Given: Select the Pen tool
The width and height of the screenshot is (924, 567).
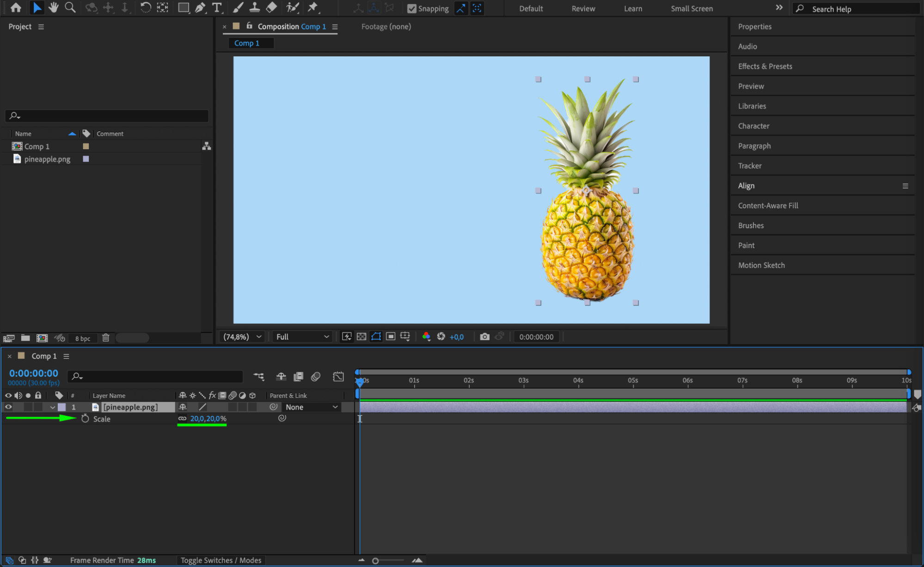Looking at the screenshot, I should coord(200,7).
